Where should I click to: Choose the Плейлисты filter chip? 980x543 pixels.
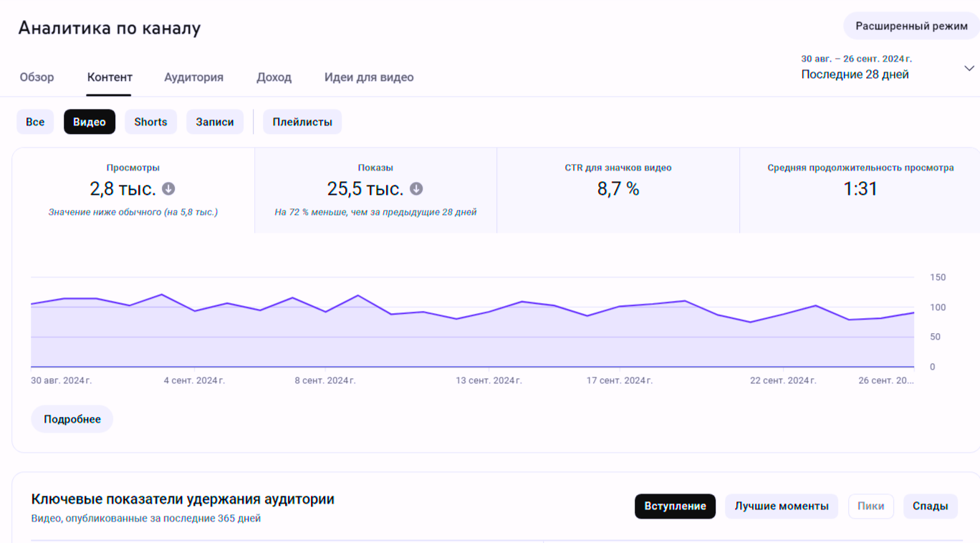(x=302, y=122)
